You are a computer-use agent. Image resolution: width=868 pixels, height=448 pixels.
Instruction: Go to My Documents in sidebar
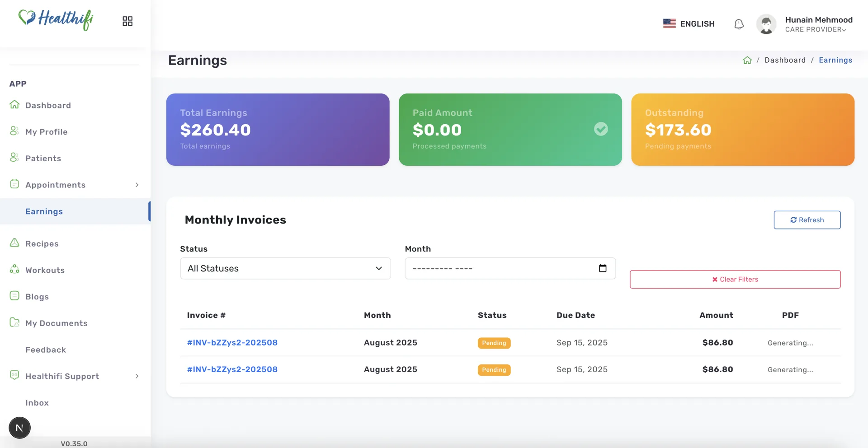(x=57, y=323)
